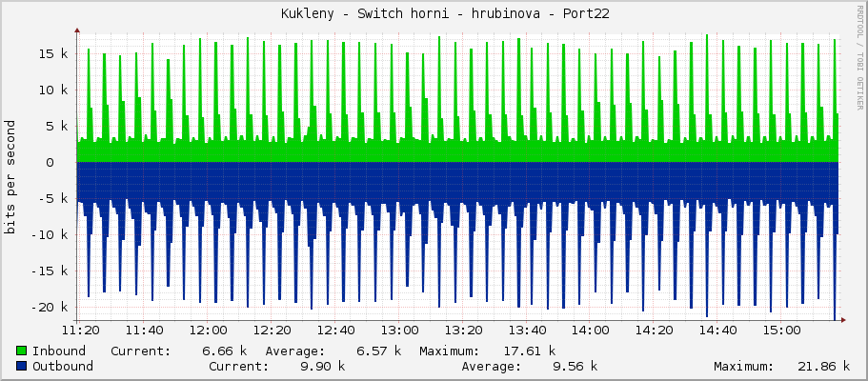Select the 14:00 time axis label

point(590,331)
